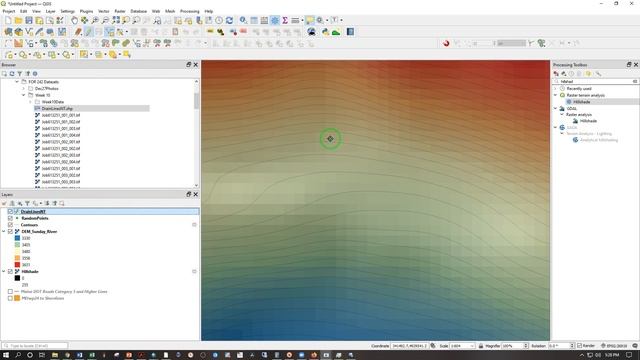The width and height of the screenshot is (640, 360).
Task: Click the blue 3330 legend color swatch
Action: click(17, 238)
